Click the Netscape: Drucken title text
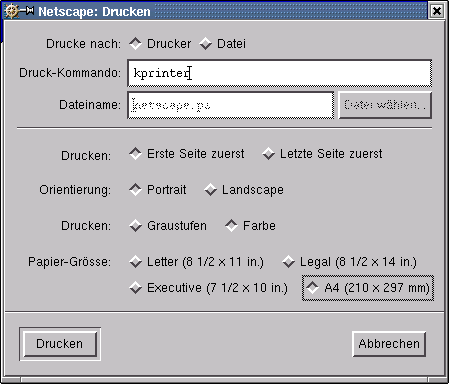This screenshot has width=449, height=384. point(94,12)
